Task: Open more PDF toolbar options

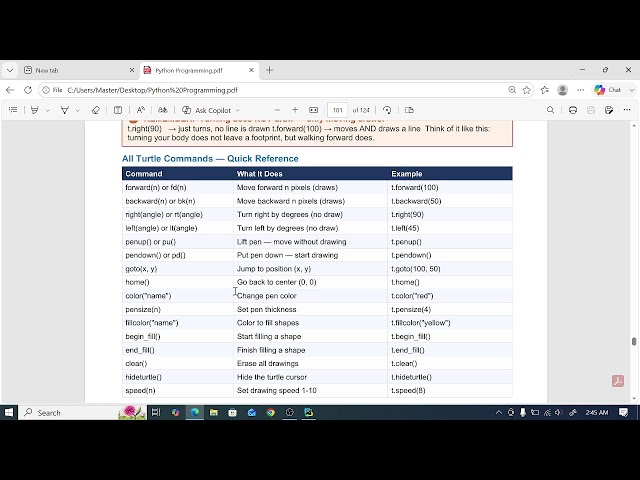Action: coord(627,110)
